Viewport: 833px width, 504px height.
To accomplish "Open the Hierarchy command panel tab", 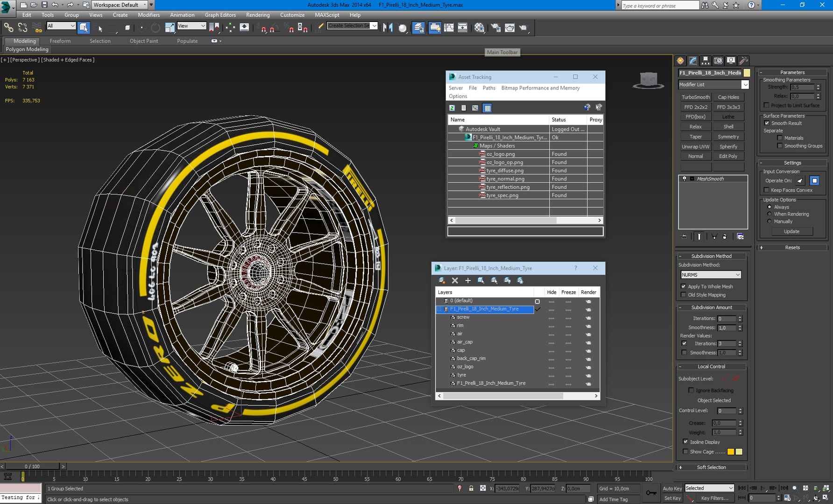I will click(x=706, y=60).
